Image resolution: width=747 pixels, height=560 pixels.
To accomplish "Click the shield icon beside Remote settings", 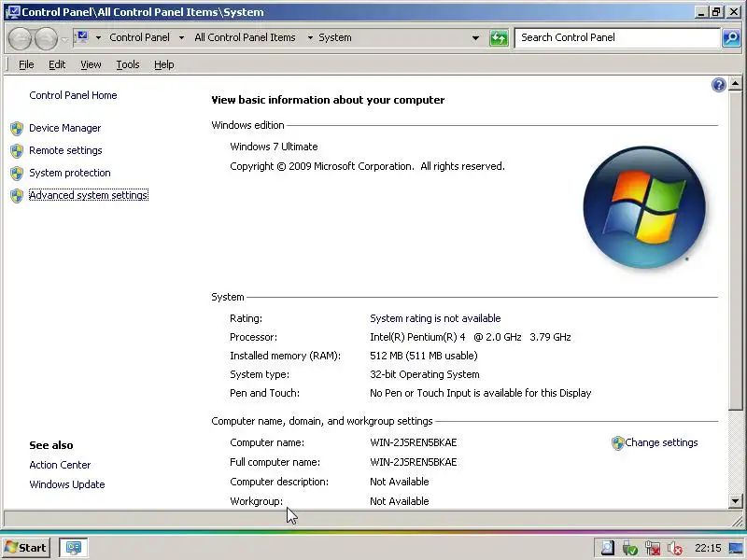I will tap(17, 150).
